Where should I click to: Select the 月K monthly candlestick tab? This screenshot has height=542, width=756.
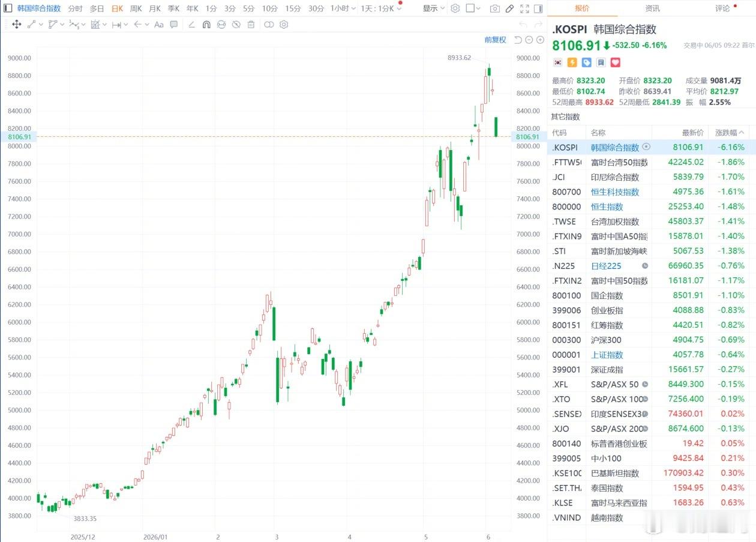pyautogui.click(x=155, y=8)
